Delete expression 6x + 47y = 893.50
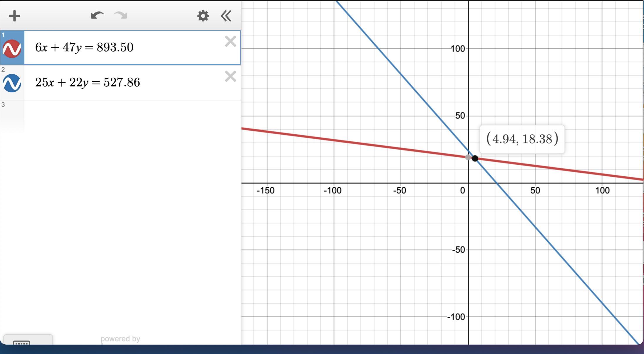Image resolution: width=644 pixels, height=354 pixels. point(230,41)
